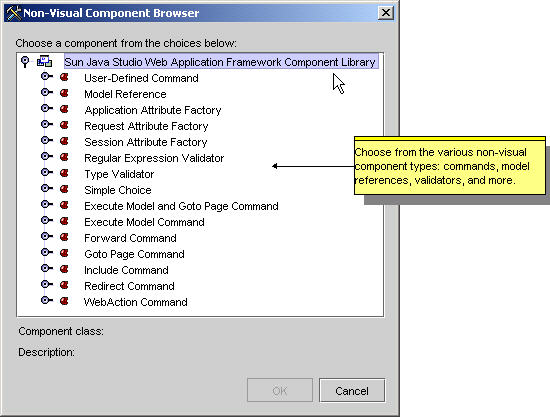Expand the Simple Choice node handle
The image size is (550, 417).
point(47,188)
